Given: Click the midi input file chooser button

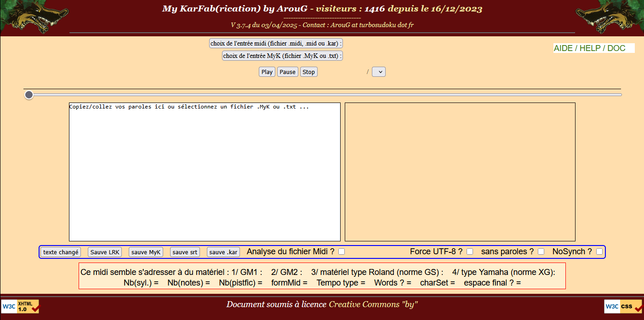Looking at the screenshot, I should [x=276, y=43].
